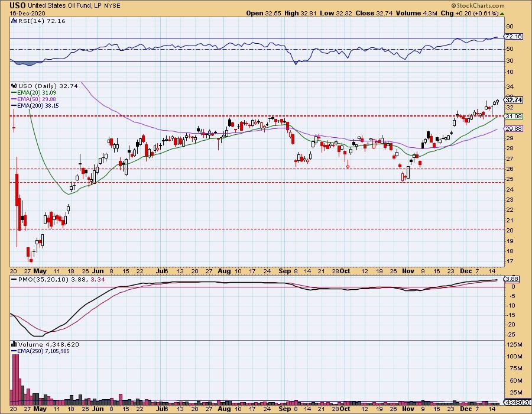Viewport: 532px width, 414px height.
Task: Click the 29.88 EMA tag on right axis
Action: 514,128
